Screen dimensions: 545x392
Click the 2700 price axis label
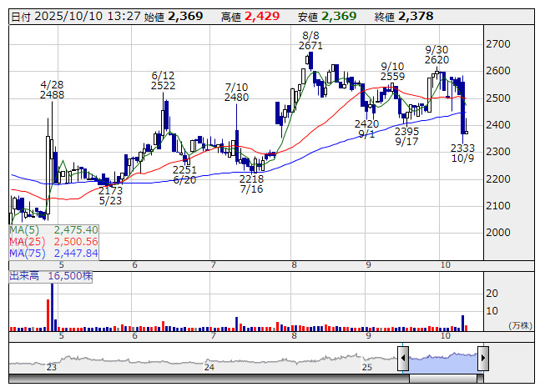point(498,44)
